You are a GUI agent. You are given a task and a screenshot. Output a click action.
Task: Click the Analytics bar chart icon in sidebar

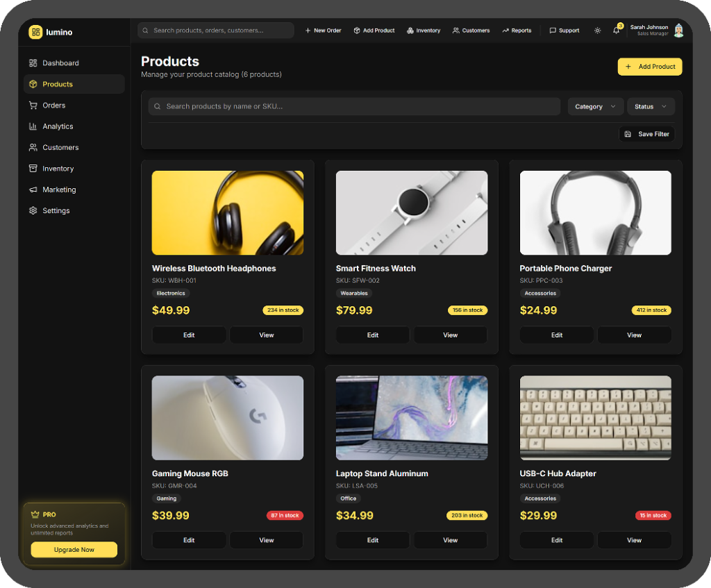click(x=33, y=126)
